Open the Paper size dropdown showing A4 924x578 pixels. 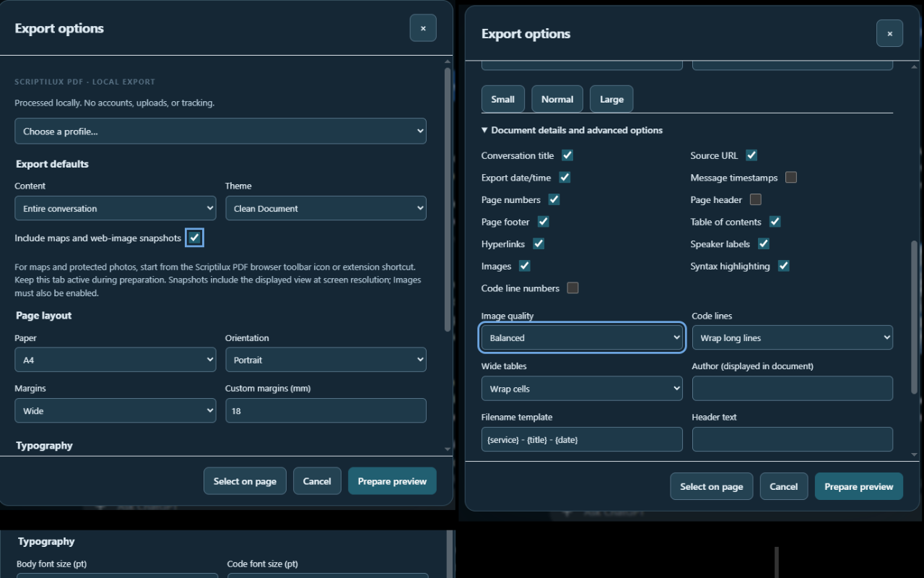point(115,360)
